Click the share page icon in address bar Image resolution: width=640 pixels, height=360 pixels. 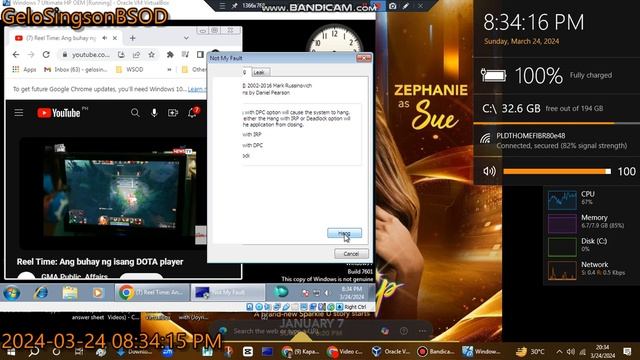point(136,55)
